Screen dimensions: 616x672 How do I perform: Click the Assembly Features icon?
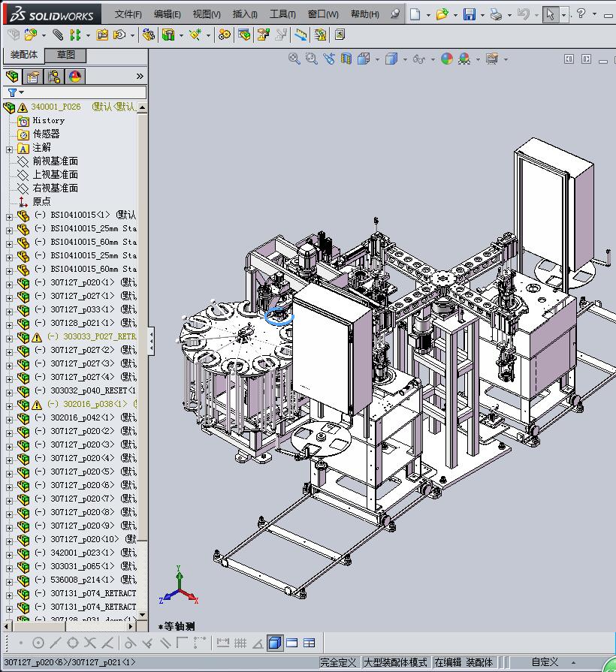168,35
